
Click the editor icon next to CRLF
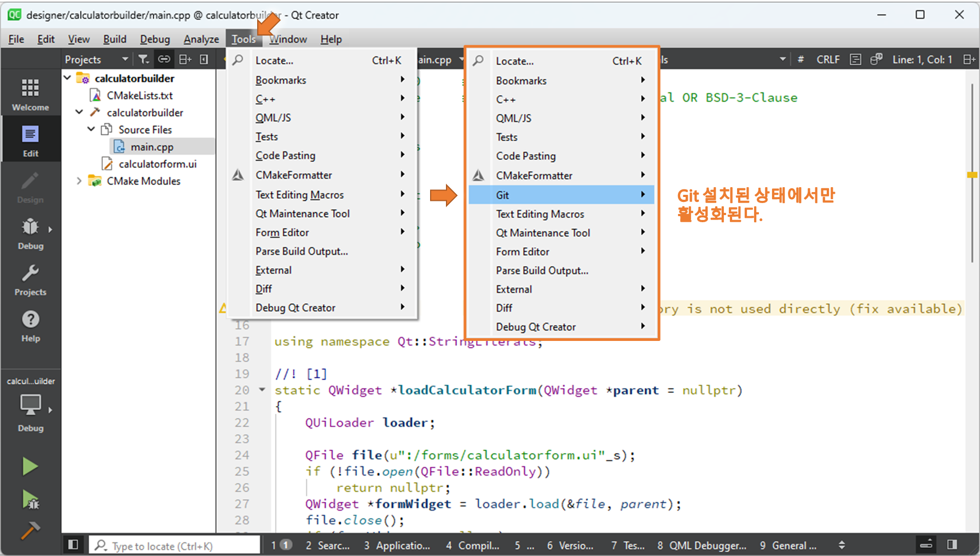click(x=856, y=59)
